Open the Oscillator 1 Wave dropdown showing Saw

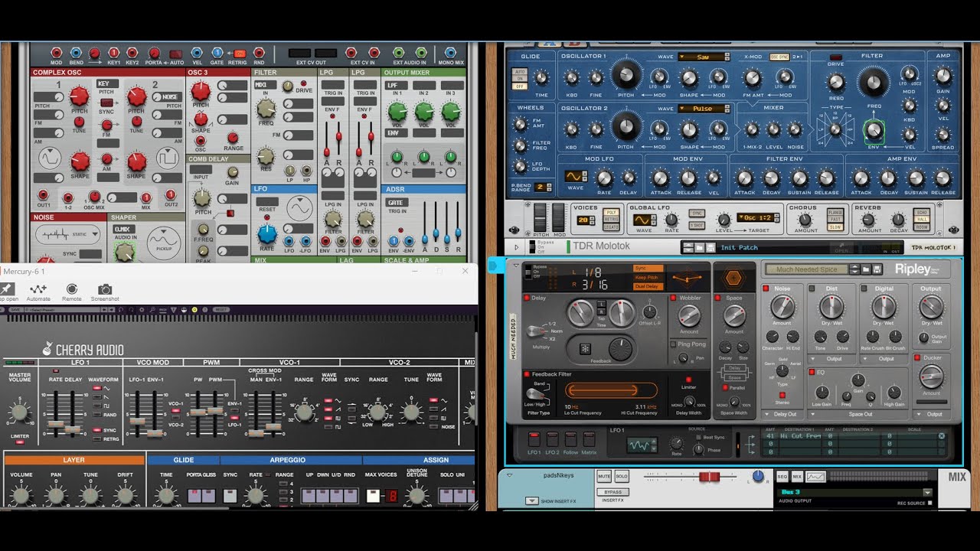point(701,57)
